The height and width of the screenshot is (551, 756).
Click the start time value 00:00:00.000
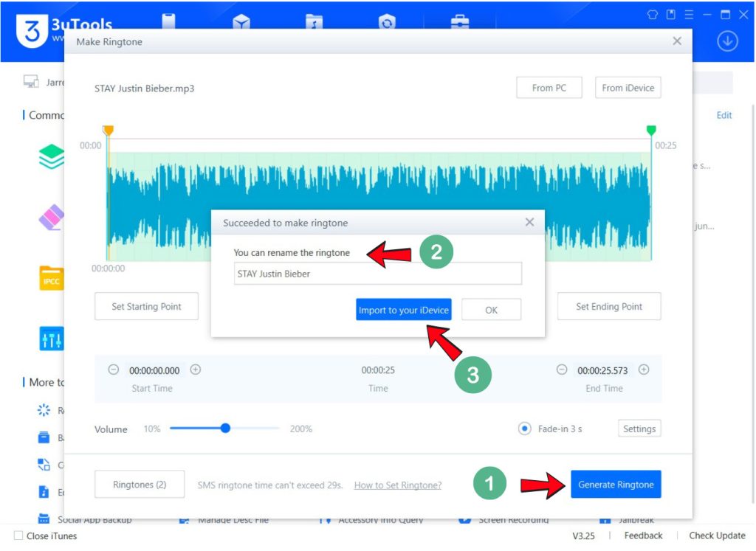tap(154, 370)
